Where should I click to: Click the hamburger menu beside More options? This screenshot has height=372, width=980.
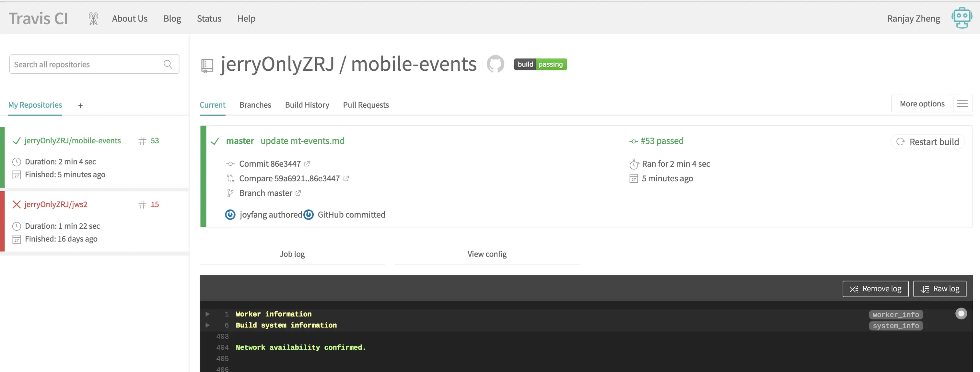coord(962,103)
